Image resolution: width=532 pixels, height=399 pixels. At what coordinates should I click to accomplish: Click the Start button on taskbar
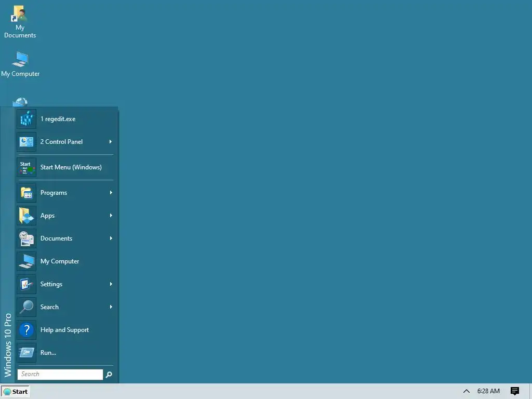click(15, 392)
